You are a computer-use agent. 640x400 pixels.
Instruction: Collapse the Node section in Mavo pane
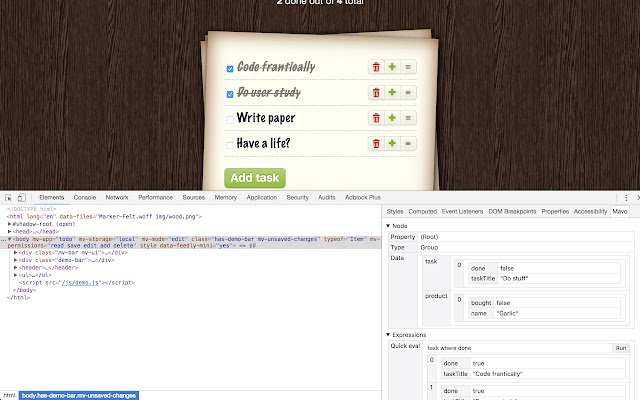pyautogui.click(x=388, y=226)
